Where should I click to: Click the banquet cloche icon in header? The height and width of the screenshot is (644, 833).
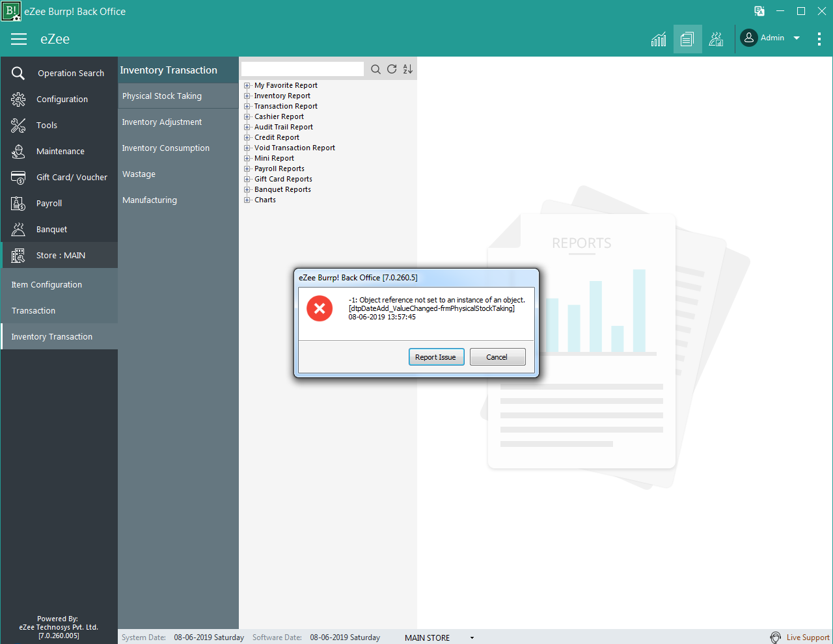click(x=716, y=39)
